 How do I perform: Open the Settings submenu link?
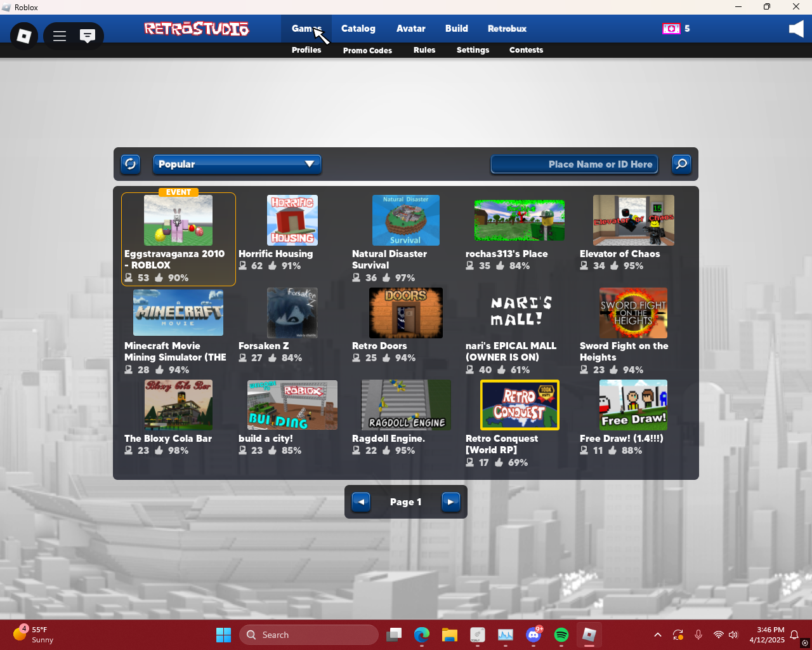click(473, 50)
